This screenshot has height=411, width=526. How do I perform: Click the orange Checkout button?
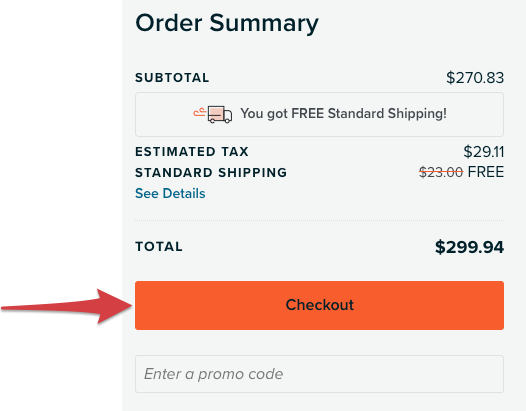click(x=319, y=305)
